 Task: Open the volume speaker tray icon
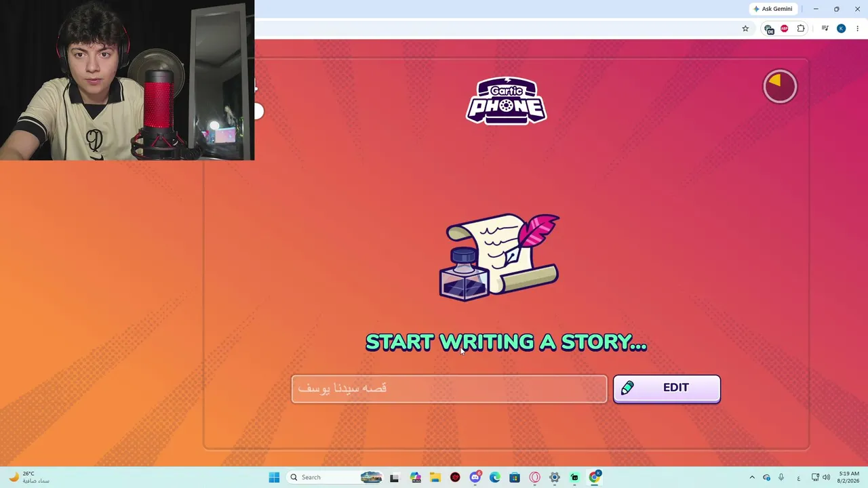(826, 477)
